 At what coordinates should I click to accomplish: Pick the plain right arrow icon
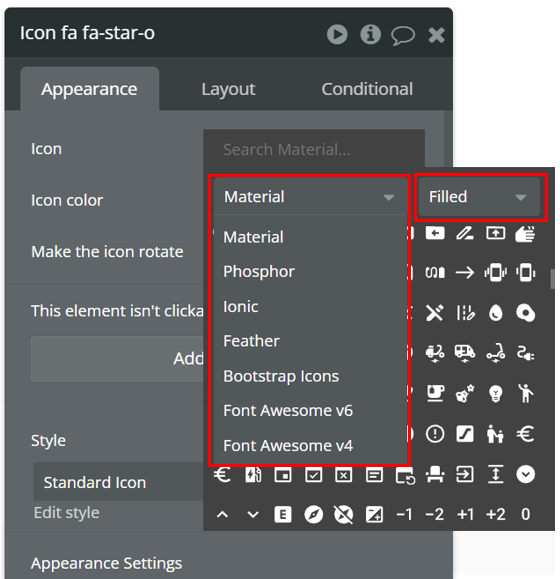[465, 273]
